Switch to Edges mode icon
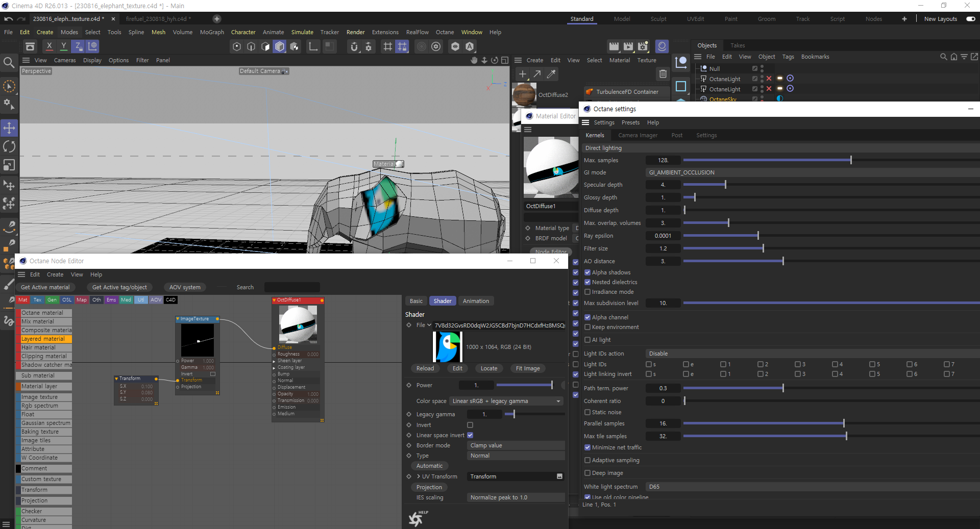 pyautogui.click(x=251, y=46)
